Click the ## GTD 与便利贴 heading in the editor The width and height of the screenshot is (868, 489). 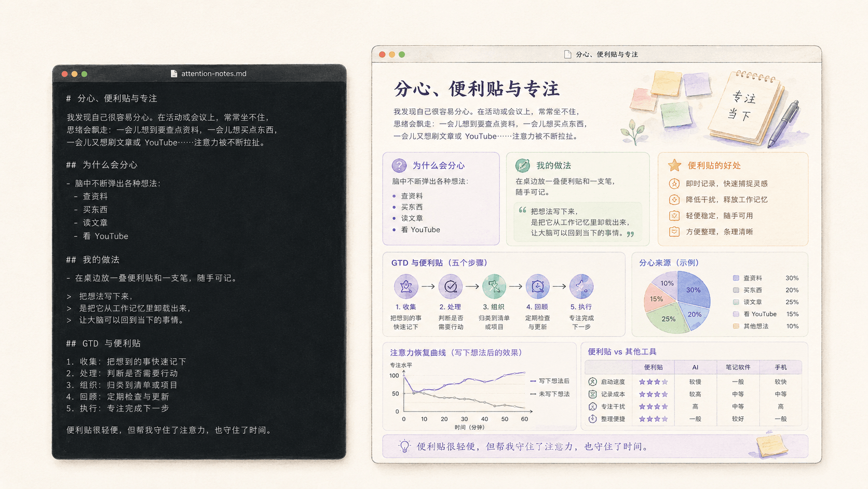coord(103,343)
